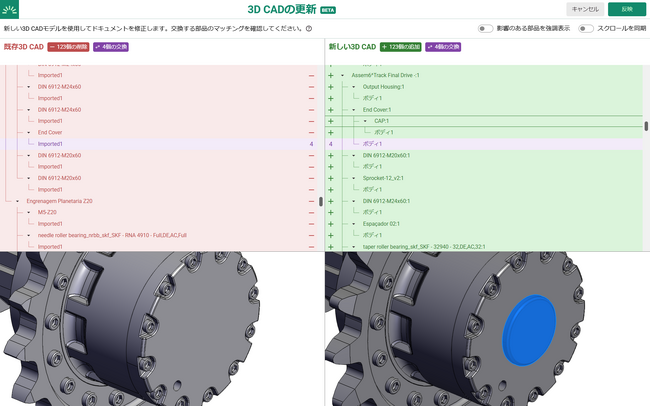The width and height of the screenshot is (650, 407).
Task: Click the app logo icon in top-left corner
Action: (x=13, y=9)
